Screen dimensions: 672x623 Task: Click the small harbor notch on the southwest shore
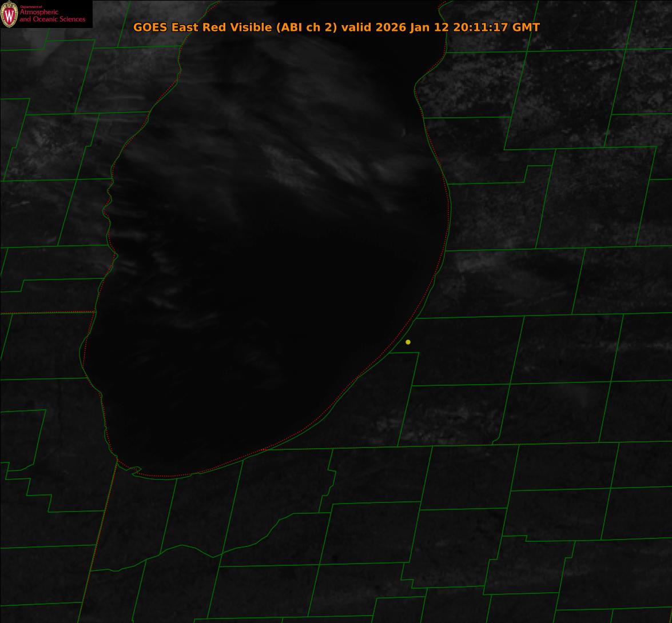pyautogui.click(x=136, y=471)
